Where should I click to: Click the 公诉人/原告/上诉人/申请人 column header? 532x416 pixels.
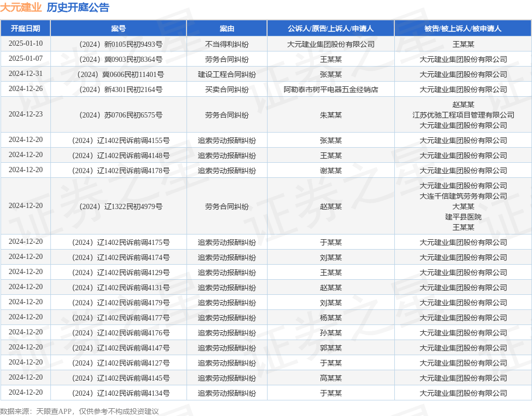[x=331, y=29]
